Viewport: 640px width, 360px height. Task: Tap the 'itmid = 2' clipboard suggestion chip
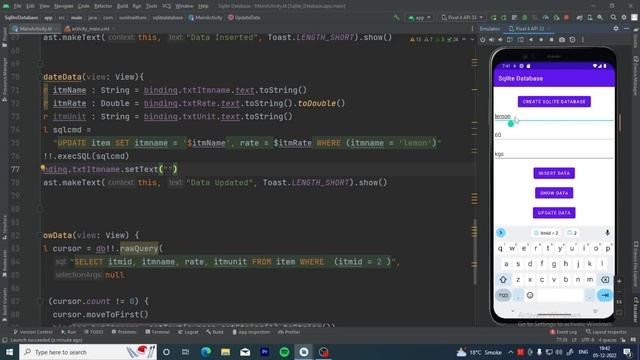[546, 233]
